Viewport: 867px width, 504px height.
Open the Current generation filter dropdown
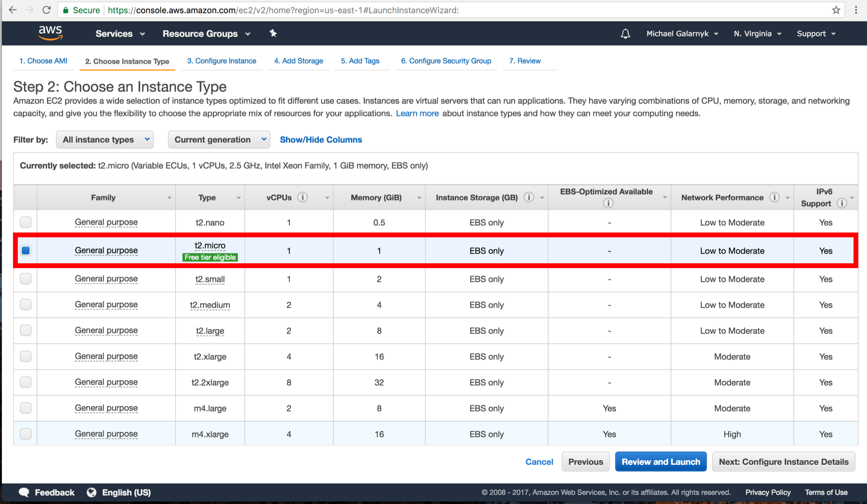click(219, 140)
